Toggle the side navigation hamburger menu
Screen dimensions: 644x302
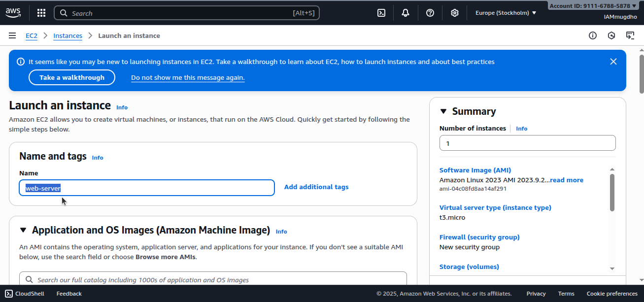tap(12, 35)
